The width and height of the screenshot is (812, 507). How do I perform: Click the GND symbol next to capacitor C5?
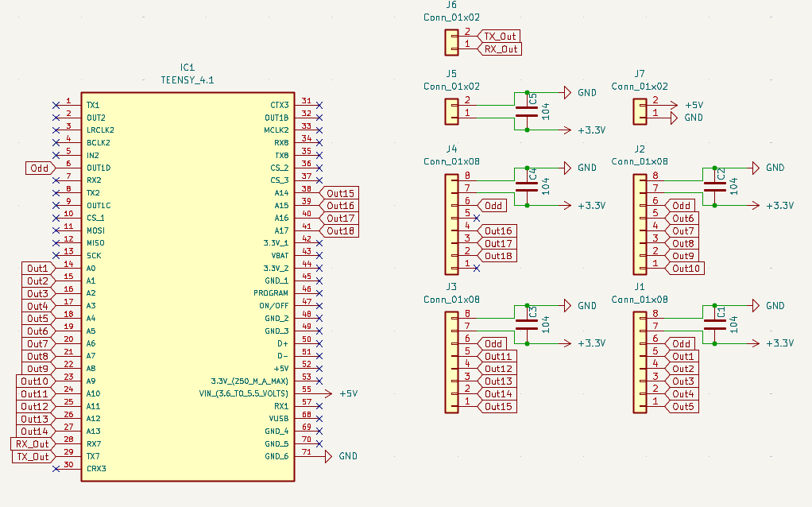point(567,93)
